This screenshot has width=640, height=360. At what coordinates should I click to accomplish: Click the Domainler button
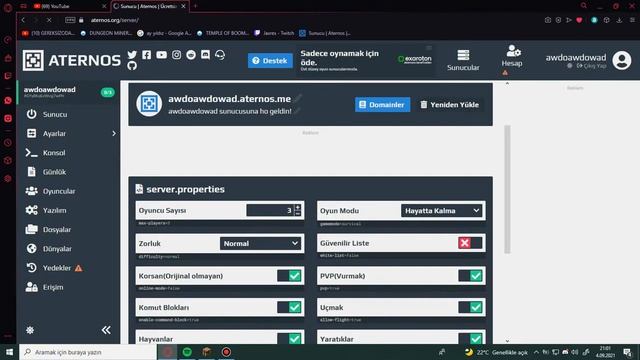382,104
